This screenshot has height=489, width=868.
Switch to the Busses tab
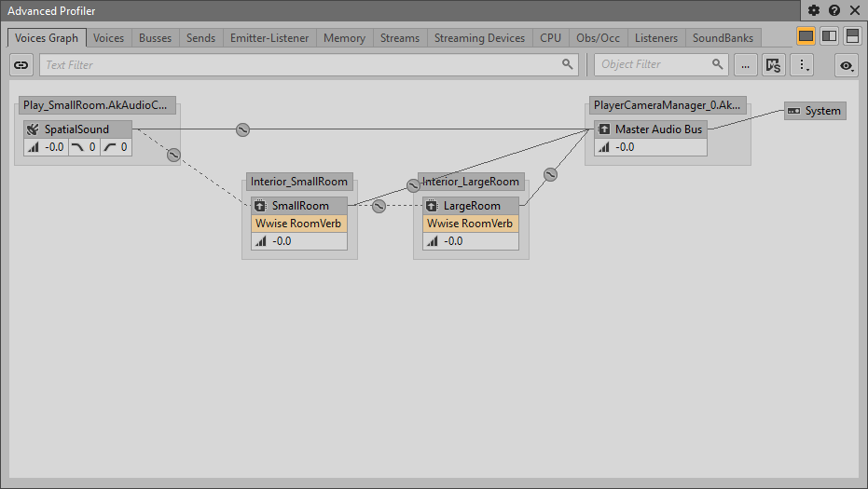tap(155, 38)
